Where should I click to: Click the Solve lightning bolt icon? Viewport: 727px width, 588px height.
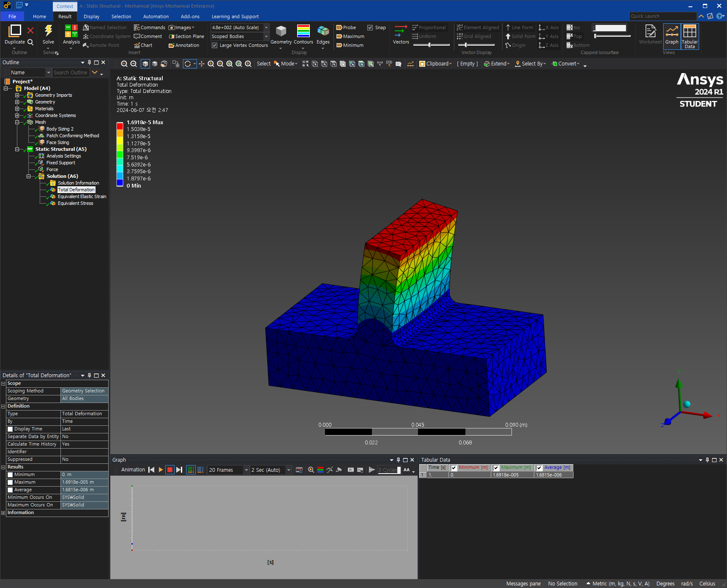(x=48, y=31)
